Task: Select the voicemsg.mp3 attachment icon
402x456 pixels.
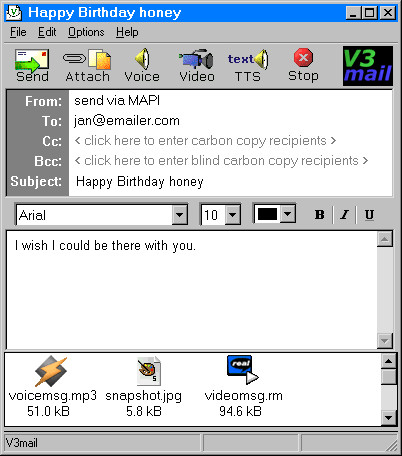Action: pos(51,371)
